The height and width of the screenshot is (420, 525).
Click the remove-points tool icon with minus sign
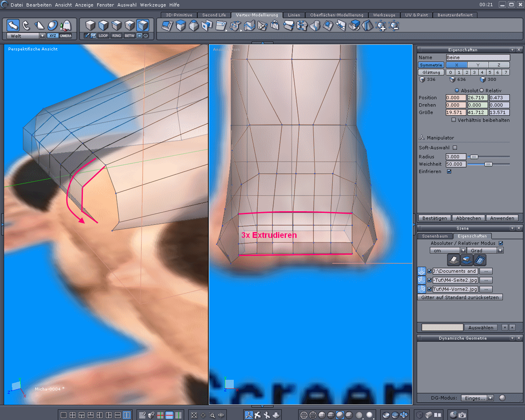click(394, 26)
